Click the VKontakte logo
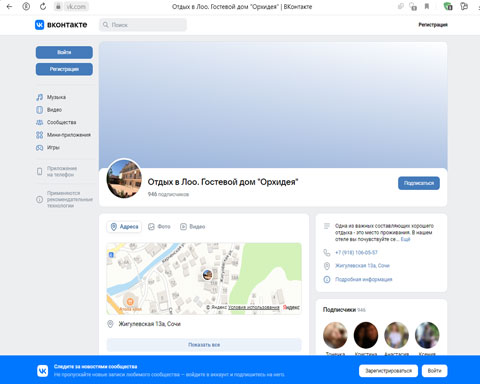 [61, 25]
